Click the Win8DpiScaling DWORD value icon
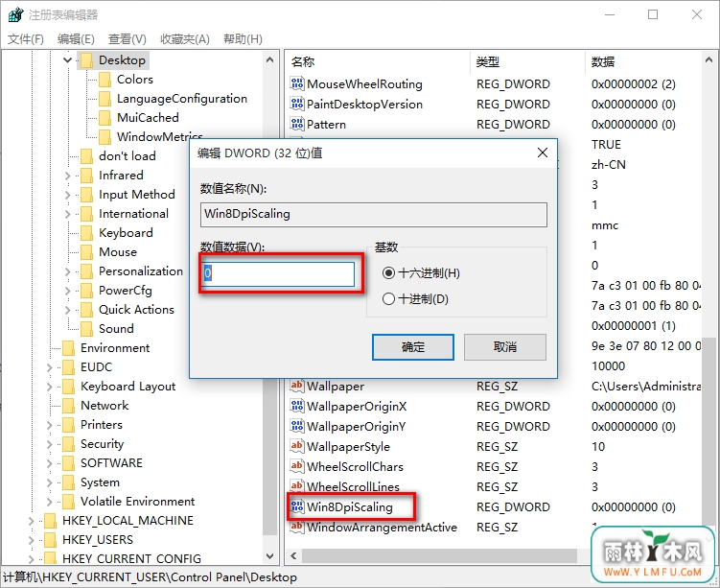The image size is (720, 588). [x=297, y=506]
